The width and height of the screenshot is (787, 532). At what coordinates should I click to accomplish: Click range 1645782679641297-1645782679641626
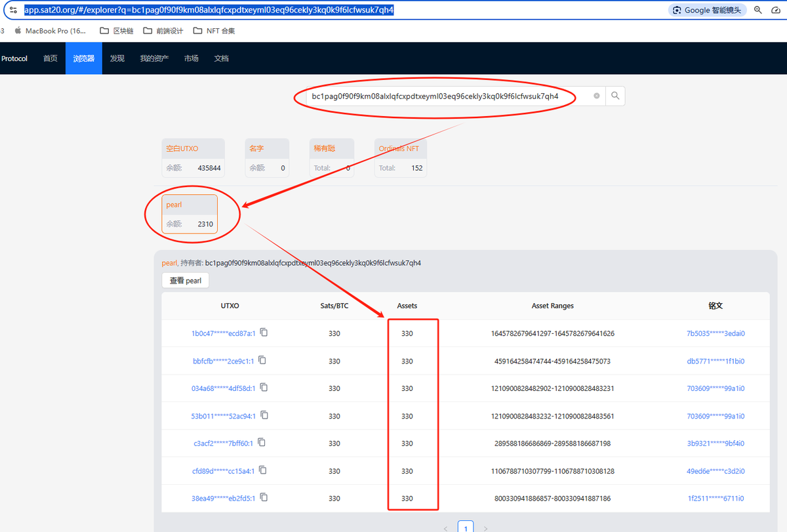(553, 333)
